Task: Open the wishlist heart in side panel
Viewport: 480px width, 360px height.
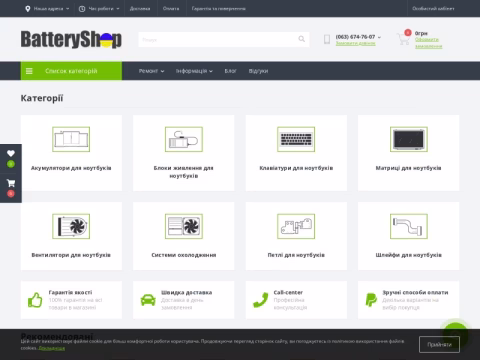Action: pyautogui.click(x=11, y=153)
